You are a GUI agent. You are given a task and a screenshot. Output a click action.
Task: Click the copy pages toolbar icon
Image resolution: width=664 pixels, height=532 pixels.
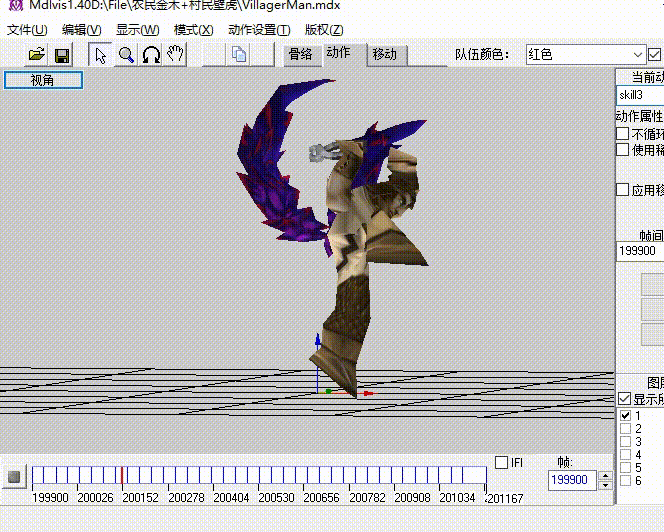(x=239, y=55)
